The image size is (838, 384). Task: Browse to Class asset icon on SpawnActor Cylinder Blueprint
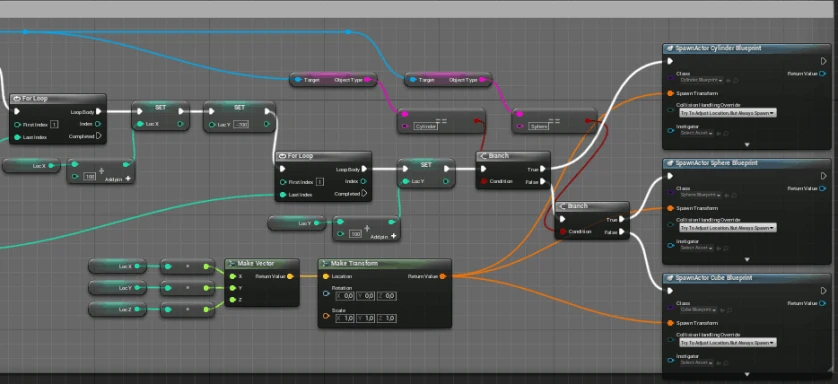(736, 81)
